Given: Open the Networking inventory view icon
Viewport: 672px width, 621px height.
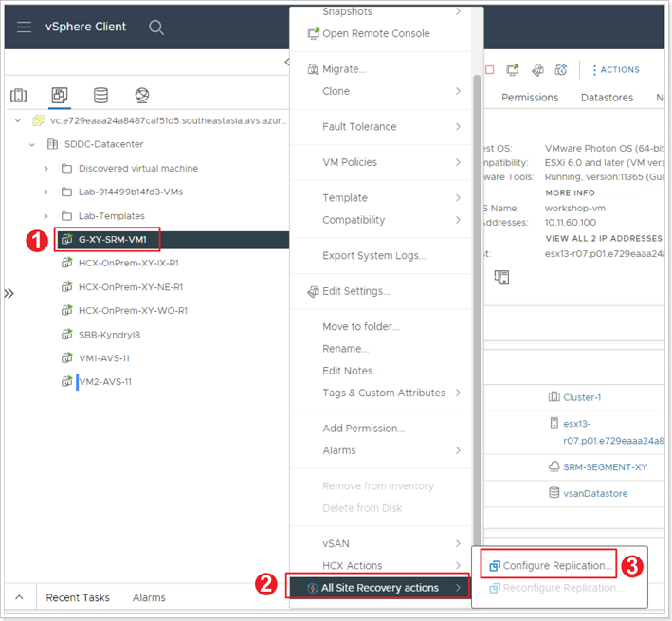Looking at the screenshot, I should pyautogui.click(x=142, y=95).
